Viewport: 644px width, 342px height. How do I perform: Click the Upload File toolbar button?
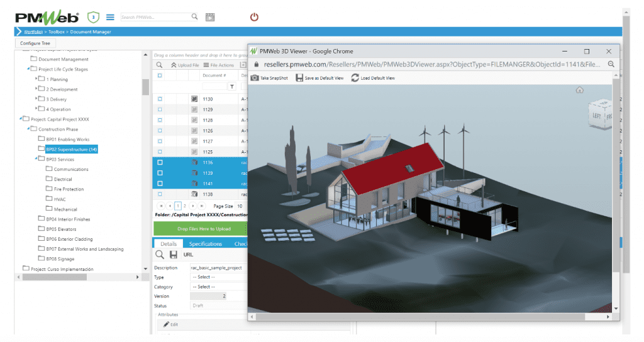coord(185,65)
